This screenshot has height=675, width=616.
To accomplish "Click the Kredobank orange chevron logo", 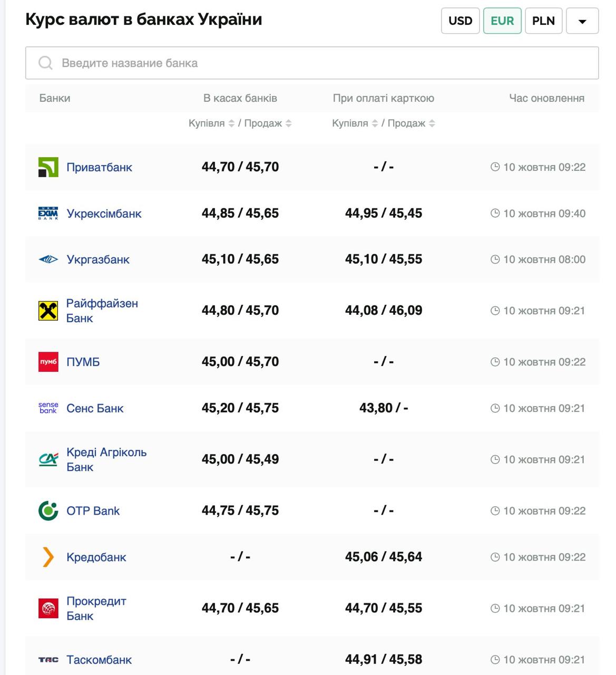I will 48,557.
